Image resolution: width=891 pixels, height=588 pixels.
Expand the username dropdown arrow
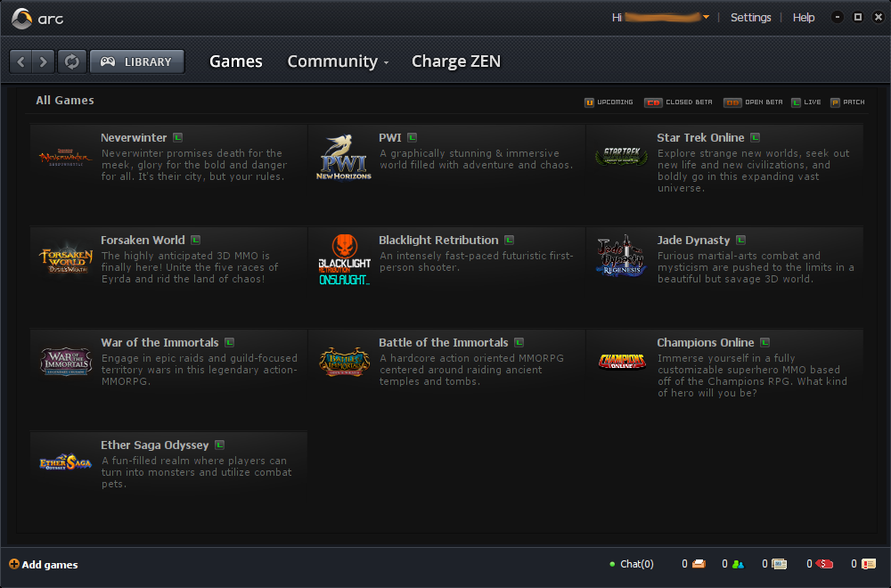tap(706, 18)
